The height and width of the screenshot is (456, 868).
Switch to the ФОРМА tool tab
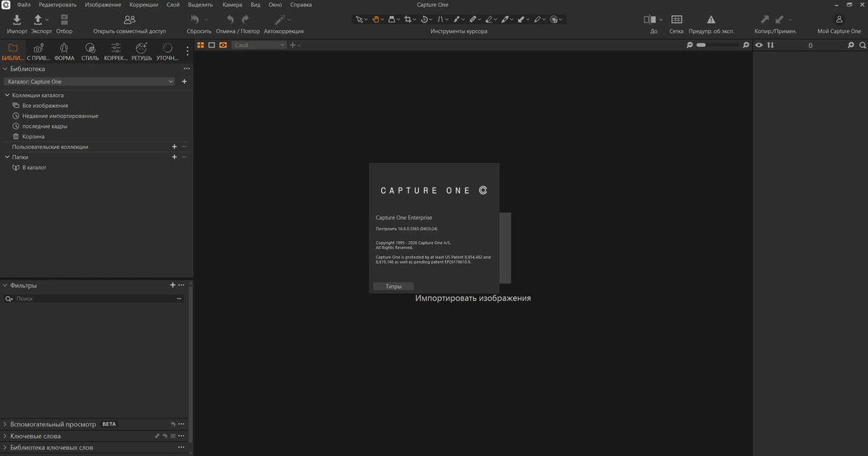click(x=64, y=51)
